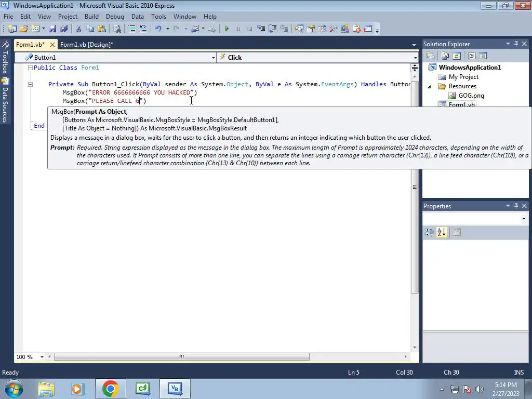Open Visual C# Express from the taskbar
Screen dimensions: 532x399
coord(143,389)
